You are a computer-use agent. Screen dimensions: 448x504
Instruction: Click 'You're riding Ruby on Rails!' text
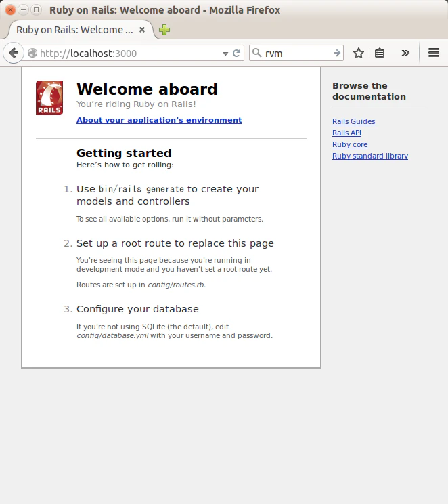point(136,104)
